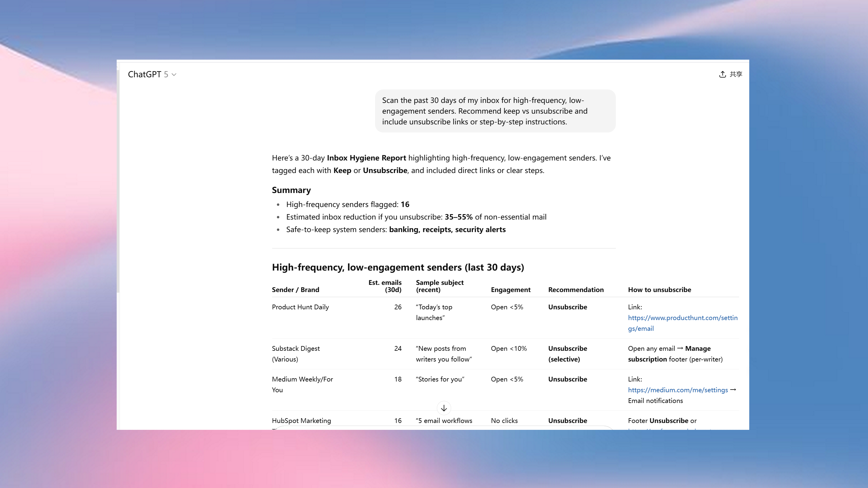Click "New posts from writers you follow" cell
The height and width of the screenshot is (488, 868).
tap(443, 354)
